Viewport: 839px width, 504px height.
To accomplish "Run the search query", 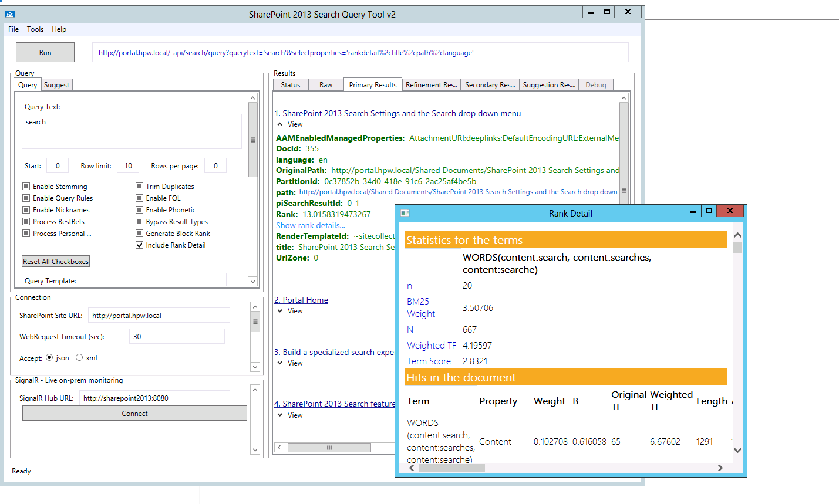I will 45,52.
